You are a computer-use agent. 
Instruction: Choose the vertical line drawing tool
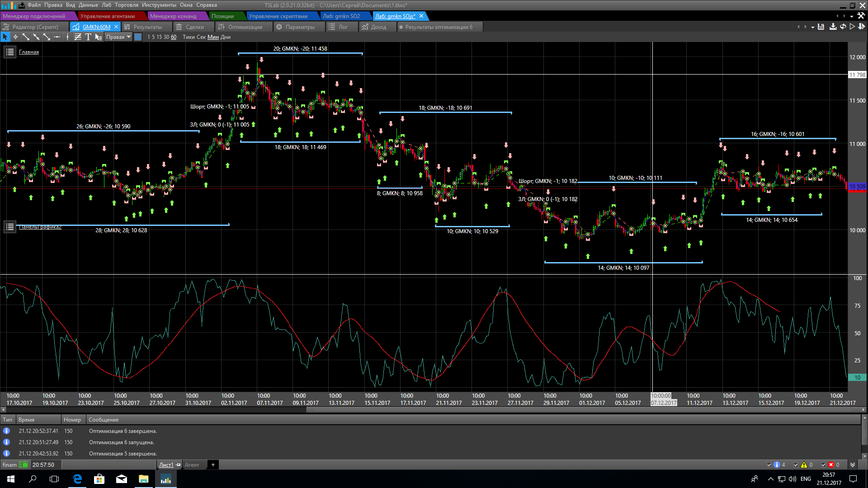point(67,37)
